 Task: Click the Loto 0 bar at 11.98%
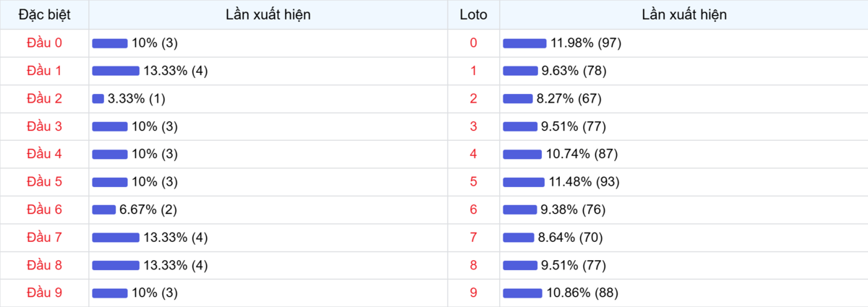524,43
